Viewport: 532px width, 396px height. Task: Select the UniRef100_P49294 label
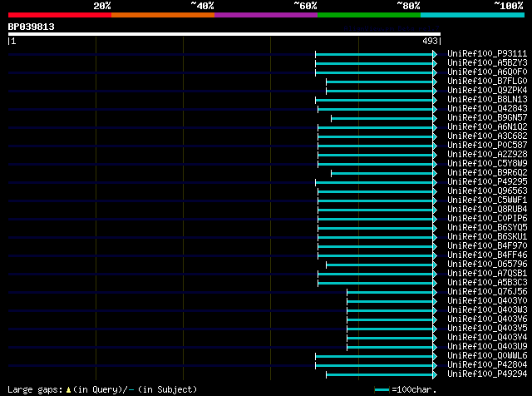click(487, 374)
